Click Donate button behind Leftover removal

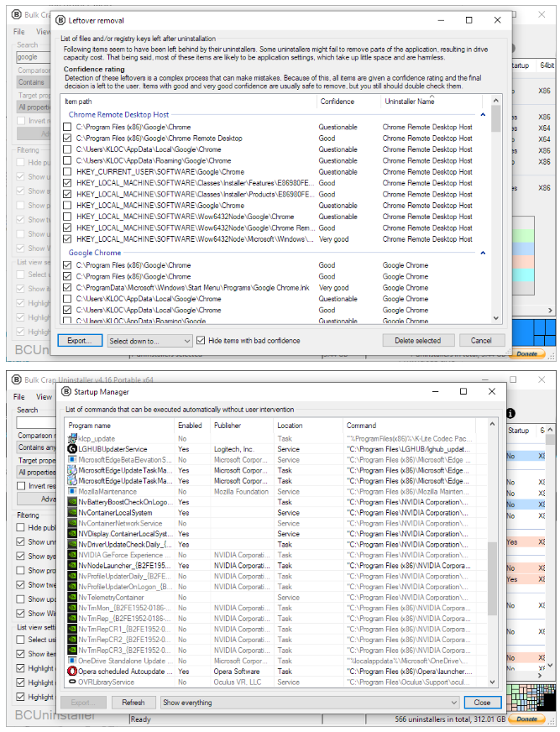526,354
